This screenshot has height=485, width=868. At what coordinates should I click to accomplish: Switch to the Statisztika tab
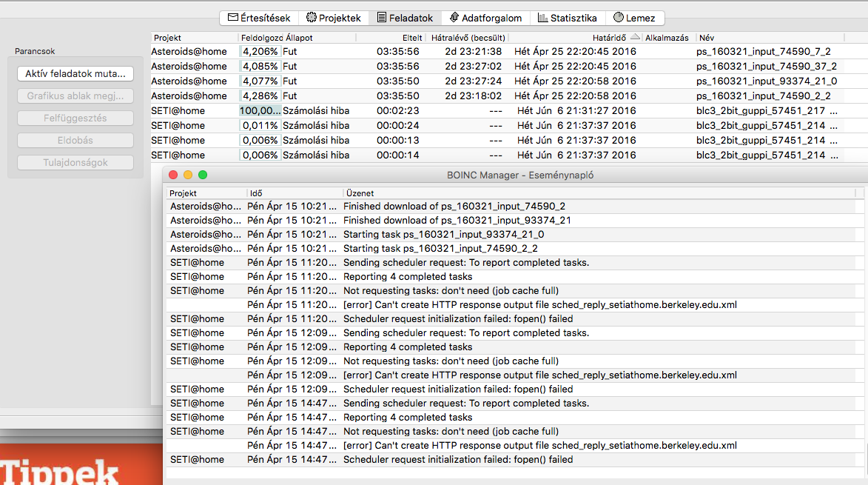(568, 18)
